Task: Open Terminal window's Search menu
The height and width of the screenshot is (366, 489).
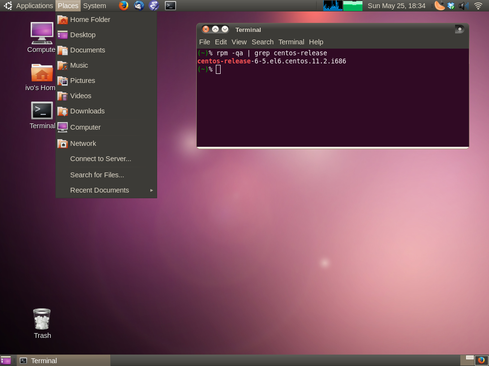Action: point(262,42)
